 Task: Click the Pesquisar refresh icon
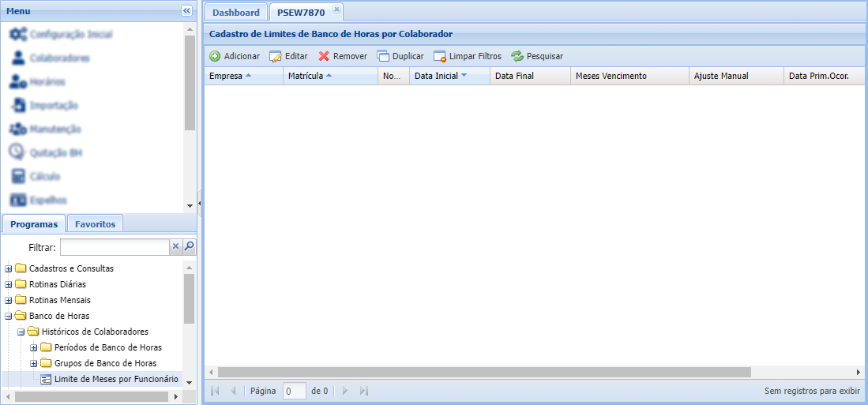[517, 57]
